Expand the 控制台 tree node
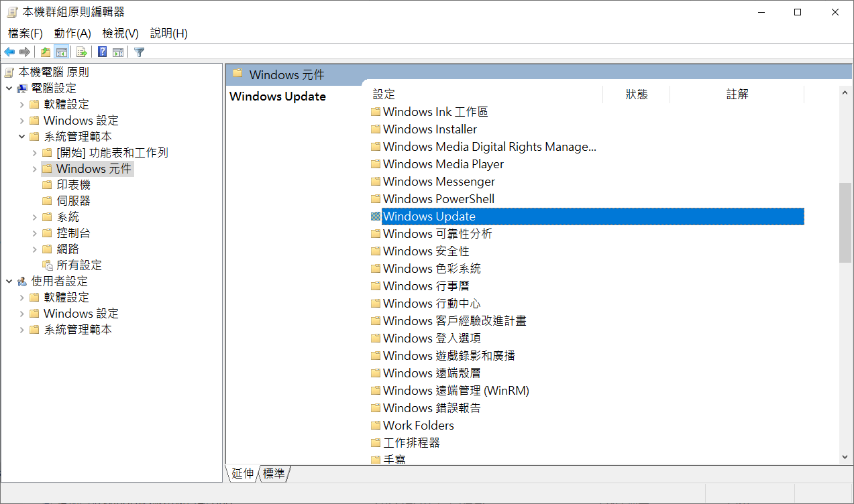Image resolution: width=854 pixels, height=504 pixels. point(34,233)
